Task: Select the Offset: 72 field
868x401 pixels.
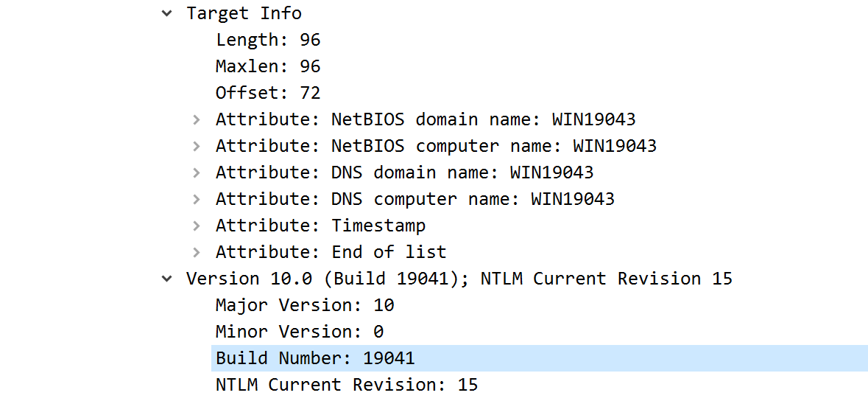Action: pyautogui.click(x=268, y=93)
